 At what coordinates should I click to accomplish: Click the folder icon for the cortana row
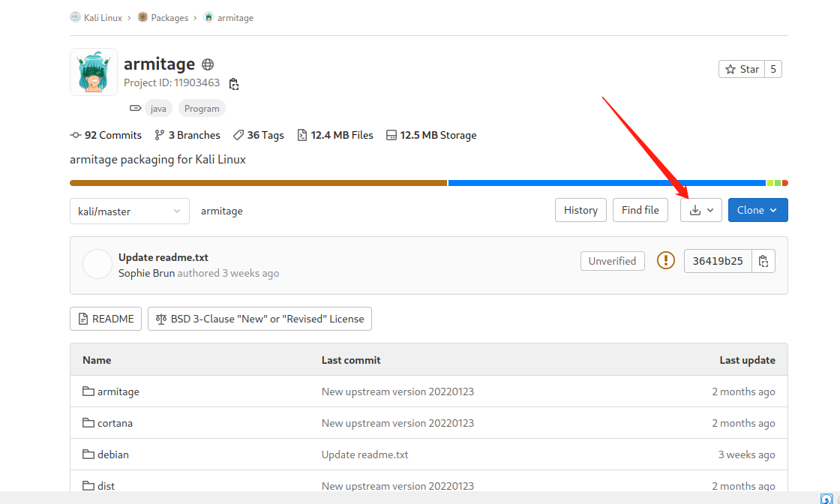[x=88, y=422]
